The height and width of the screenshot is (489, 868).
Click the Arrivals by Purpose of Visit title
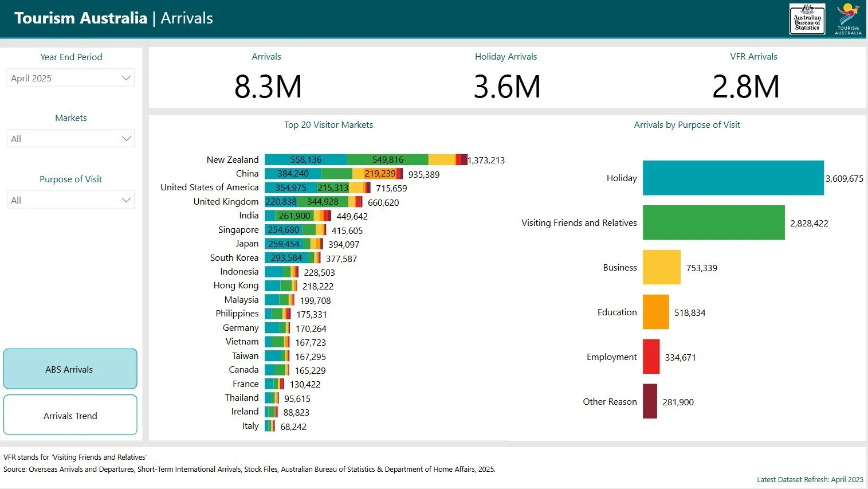(687, 125)
